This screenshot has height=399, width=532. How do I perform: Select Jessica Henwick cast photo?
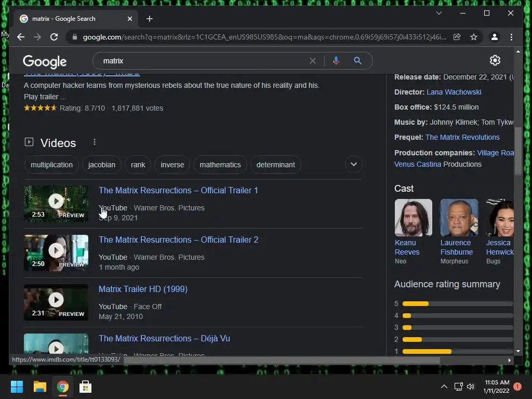(x=500, y=218)
